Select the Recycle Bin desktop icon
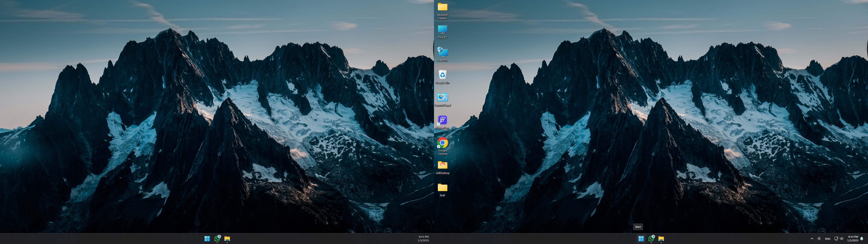868x244 pixels. (x=442, y=77)
